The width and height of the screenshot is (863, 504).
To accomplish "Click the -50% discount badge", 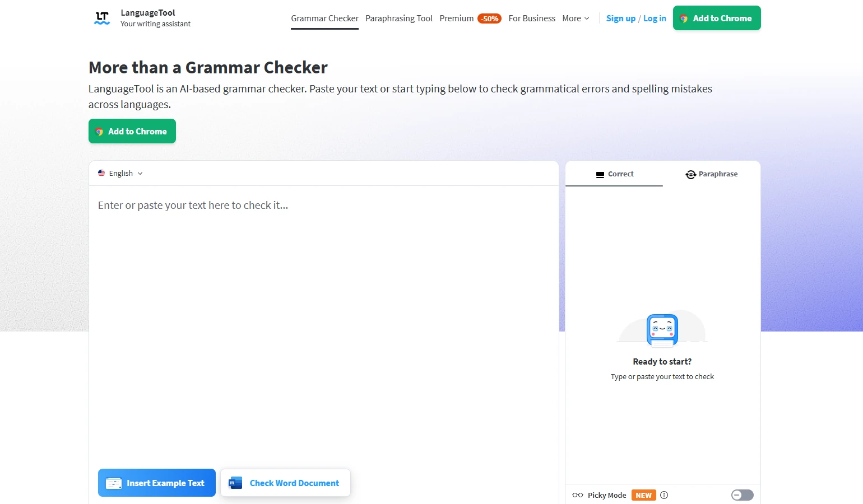I will (x=489, y=18).
